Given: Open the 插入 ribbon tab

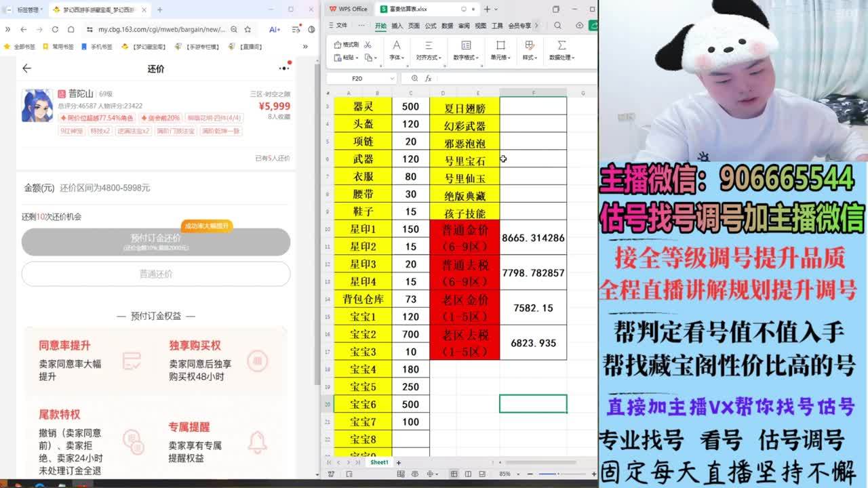Looking at the screenshot, I should click(397, 26).
